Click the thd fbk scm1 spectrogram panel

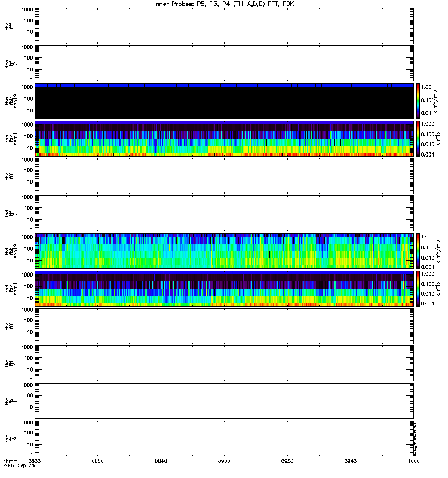click(x=224, y=289)
